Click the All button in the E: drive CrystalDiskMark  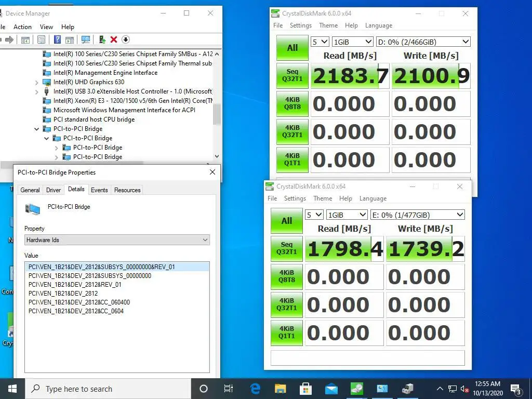point(287,221)
